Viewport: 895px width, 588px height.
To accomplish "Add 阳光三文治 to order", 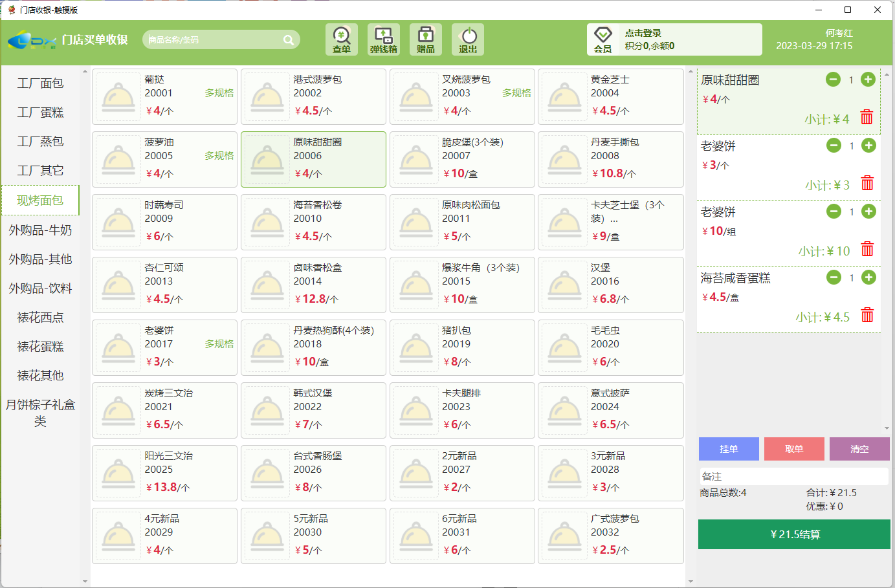I will [164, 473].
